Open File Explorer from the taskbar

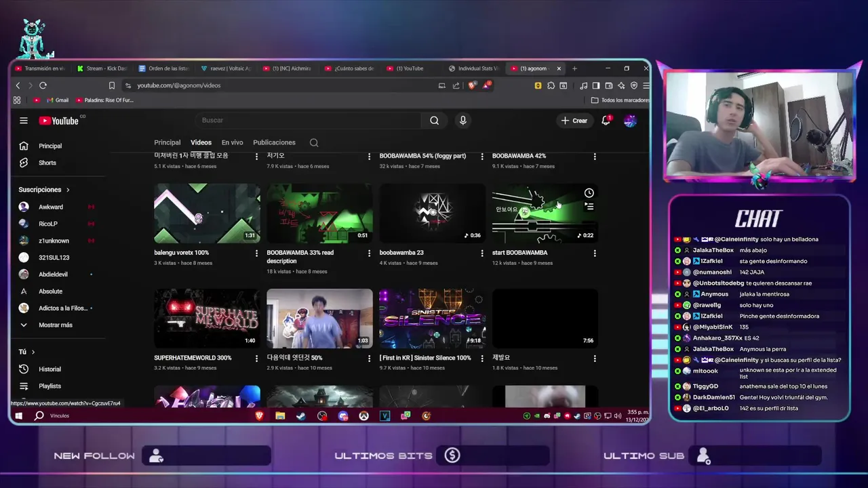(x=280, y=415)
